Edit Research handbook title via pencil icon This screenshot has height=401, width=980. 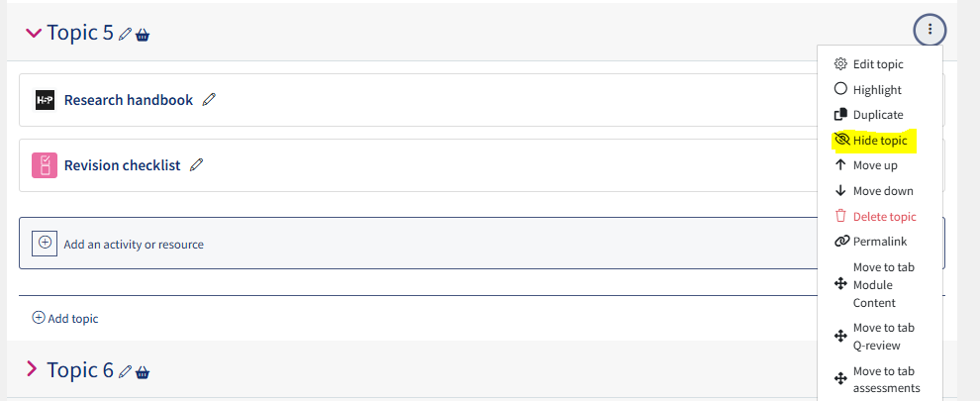209,99
